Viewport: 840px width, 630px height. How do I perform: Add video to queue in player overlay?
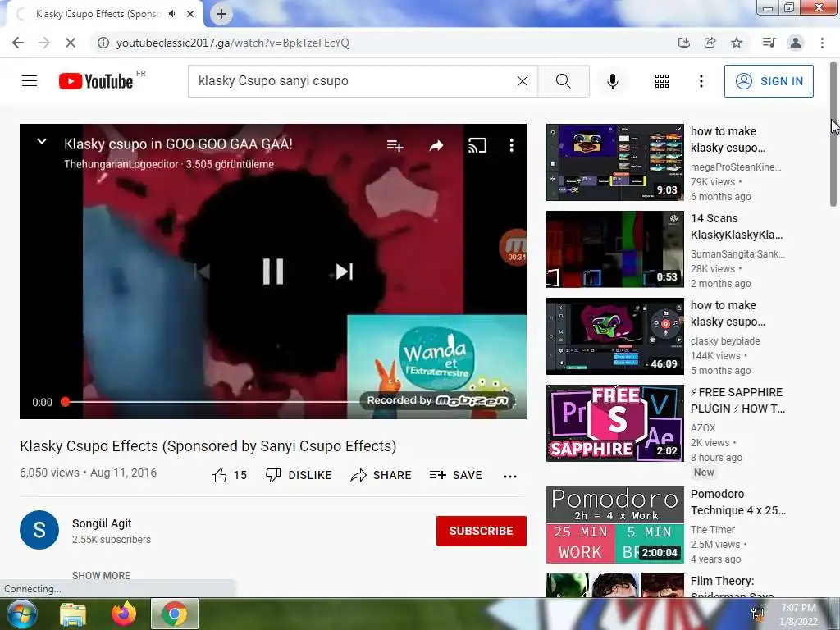coord(395,145)
